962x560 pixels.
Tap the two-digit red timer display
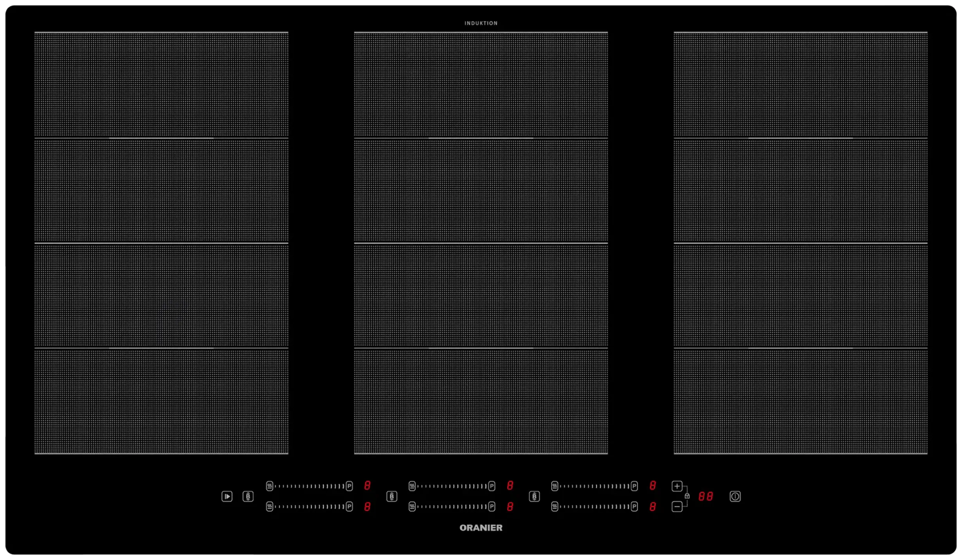click(706, 496)
